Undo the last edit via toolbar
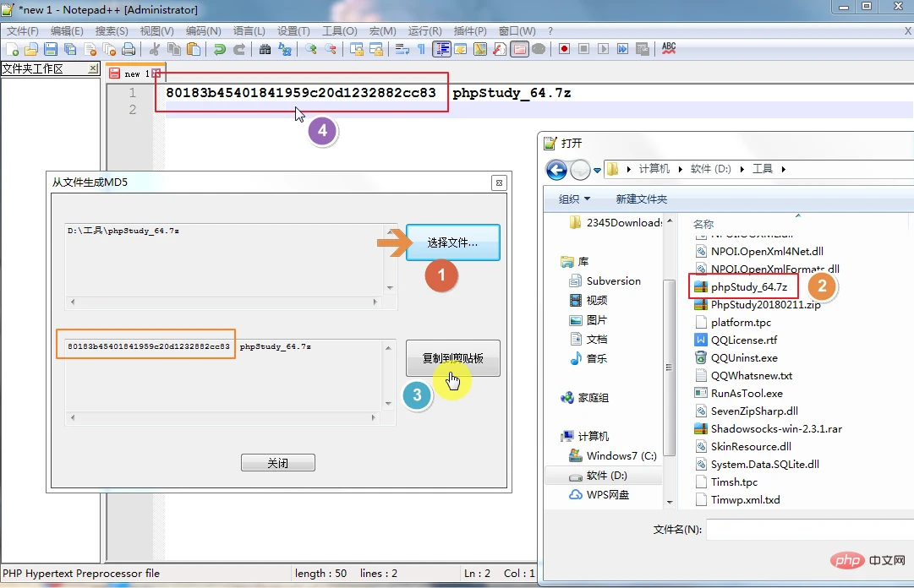 219,49
